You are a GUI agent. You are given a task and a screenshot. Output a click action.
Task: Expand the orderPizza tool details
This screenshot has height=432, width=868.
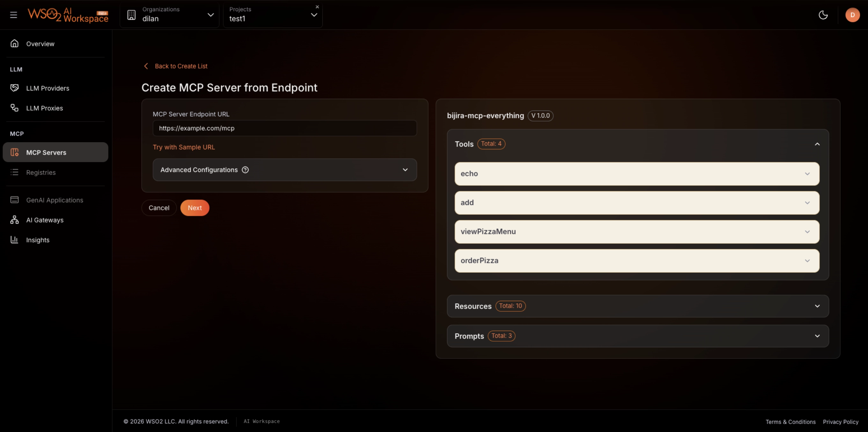point(807,261)
